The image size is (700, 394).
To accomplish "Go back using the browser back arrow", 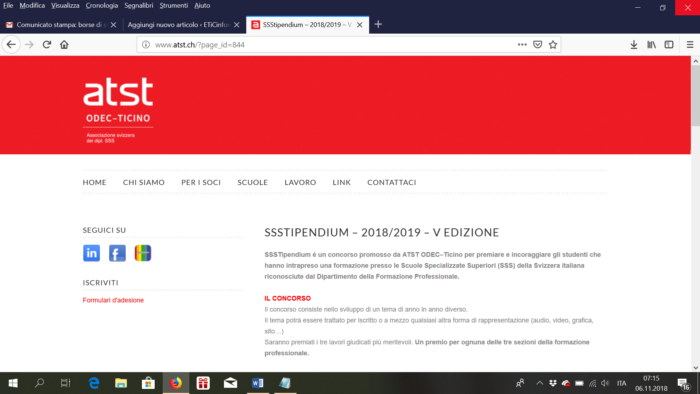I will pos(11,45).
